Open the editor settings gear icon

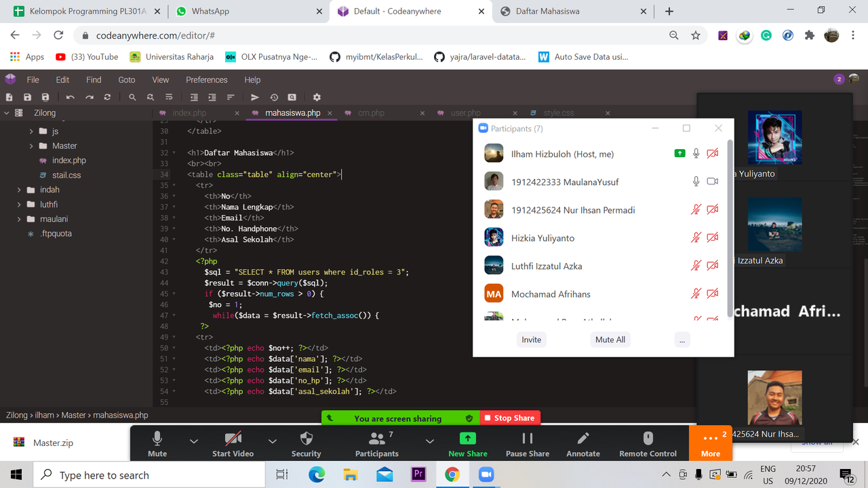click(x=317, y=98)
